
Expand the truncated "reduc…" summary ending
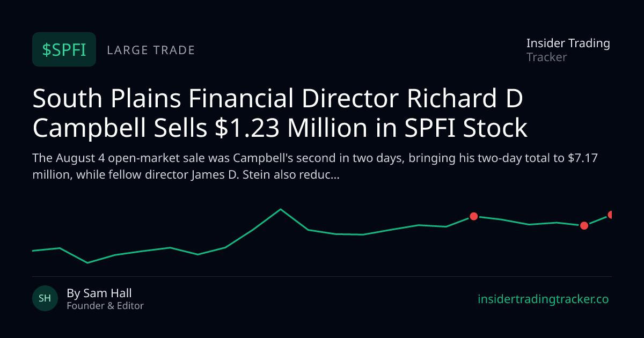[x=320, y=175]
